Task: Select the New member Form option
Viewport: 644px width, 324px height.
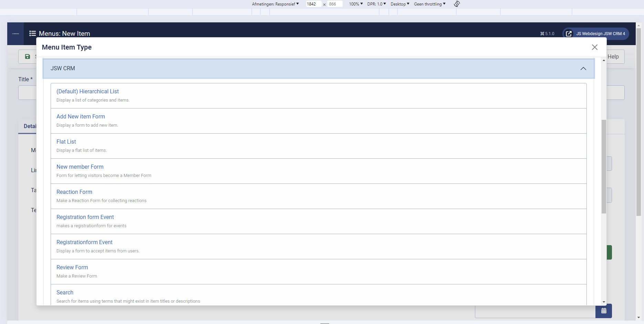Action: pos(80,167)
